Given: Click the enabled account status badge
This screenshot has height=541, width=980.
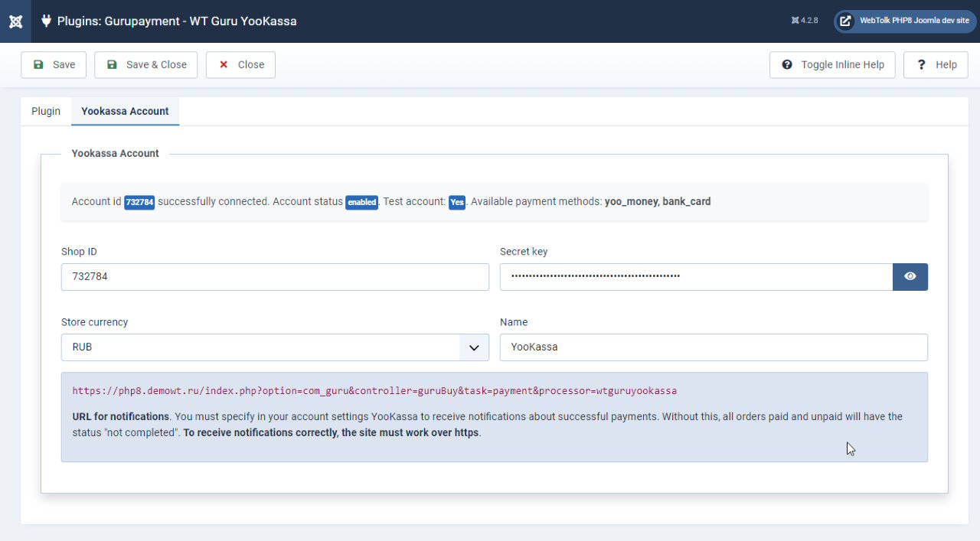Looking at the screenshot, I should point(361,202).
